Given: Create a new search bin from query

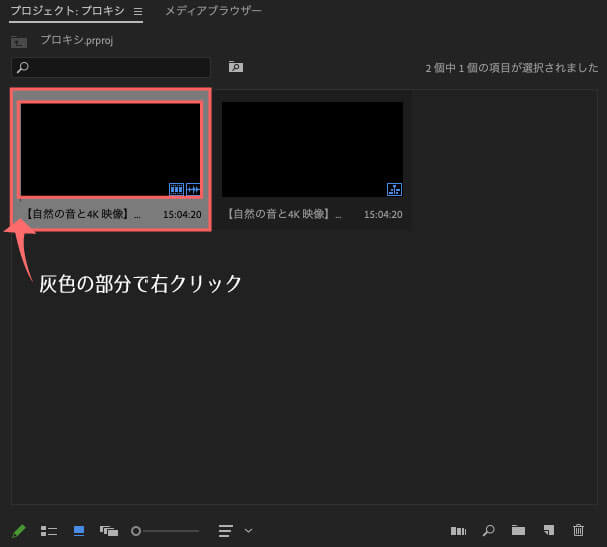Looking at the screenshot, I should (x=235, y=67).
